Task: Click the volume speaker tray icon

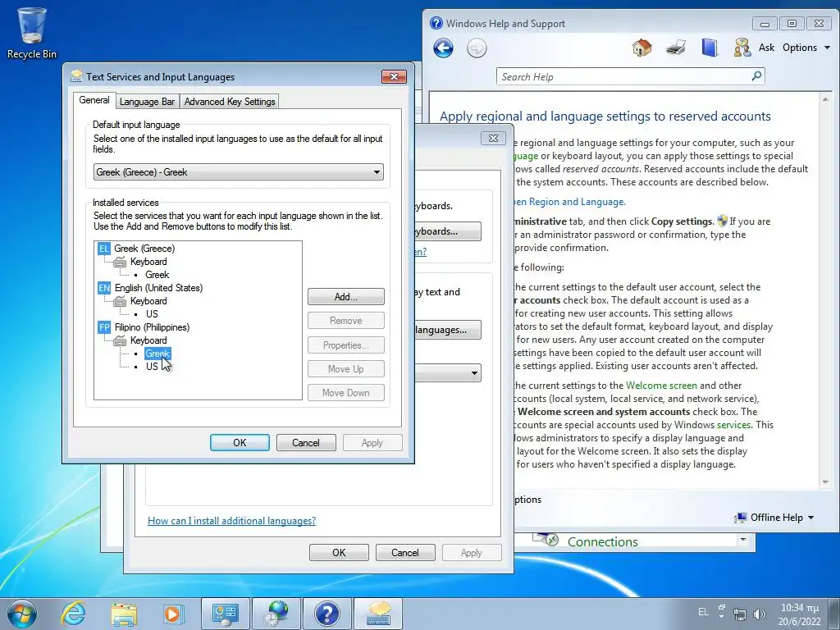Action: tap(759, 614)
